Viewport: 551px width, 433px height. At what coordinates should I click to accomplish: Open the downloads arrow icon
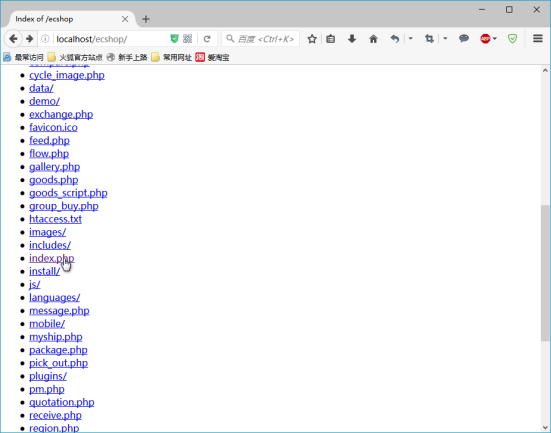click(352, 39)
